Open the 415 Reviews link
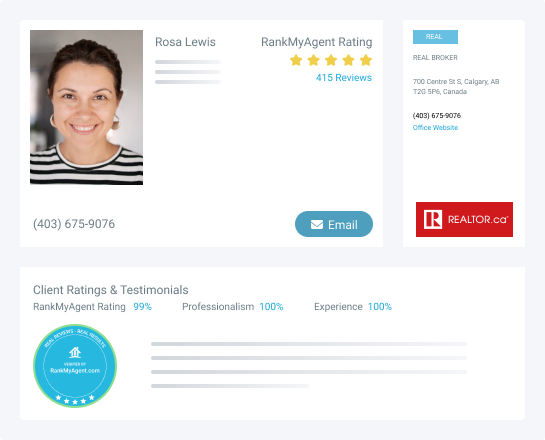This screenshot has width=545, height=440. (x=344, y=78)
